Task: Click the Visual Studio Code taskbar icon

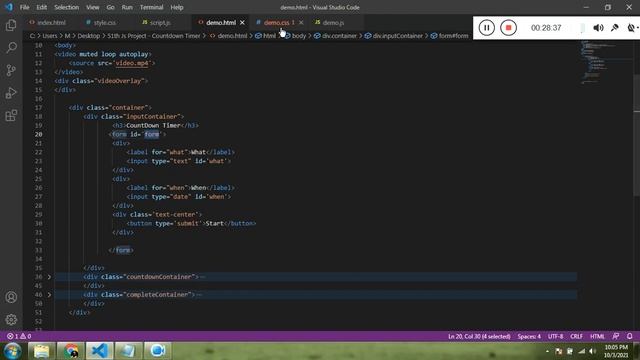Action: click(99, 351)
